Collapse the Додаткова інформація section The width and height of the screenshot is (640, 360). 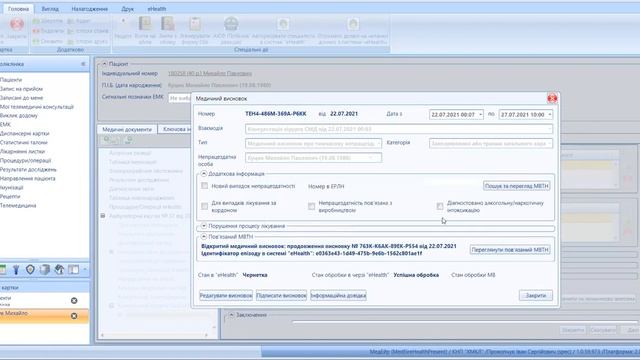coord(204,174)
